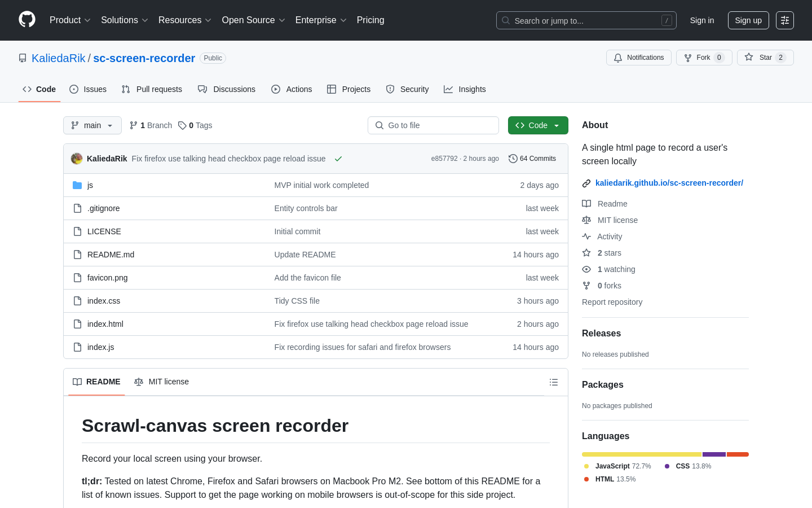Open the 'Tidy CSS file' commit message
Screen dimensions: 812x508
(x=297, y=301)
